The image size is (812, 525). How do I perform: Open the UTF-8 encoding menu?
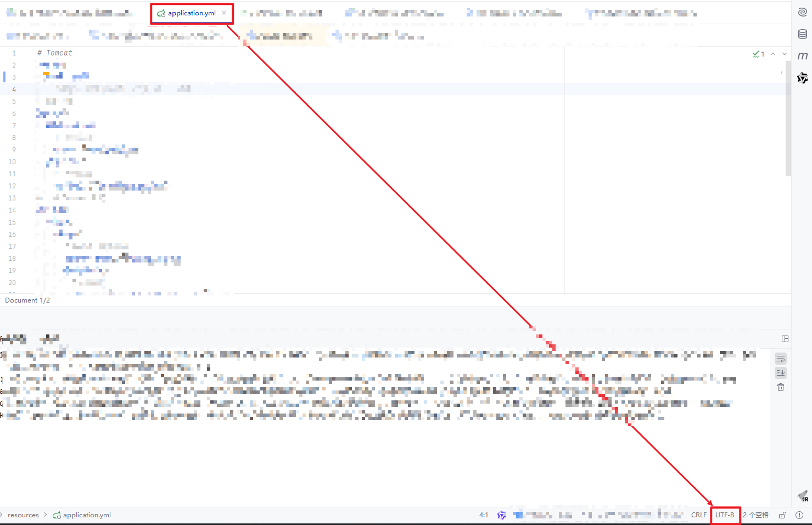(725, 515)
